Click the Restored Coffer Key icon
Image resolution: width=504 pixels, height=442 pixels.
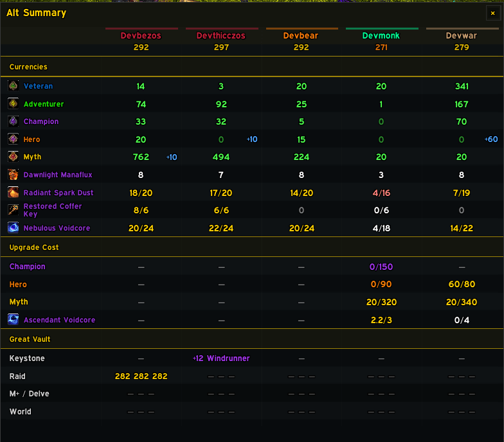(13, 209)
